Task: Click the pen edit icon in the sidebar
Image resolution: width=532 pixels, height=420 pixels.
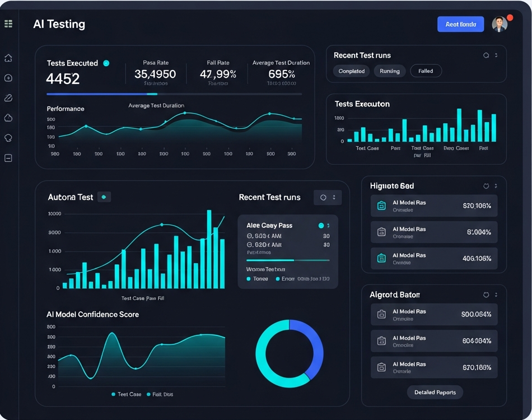Action: (x=8, y=98)
